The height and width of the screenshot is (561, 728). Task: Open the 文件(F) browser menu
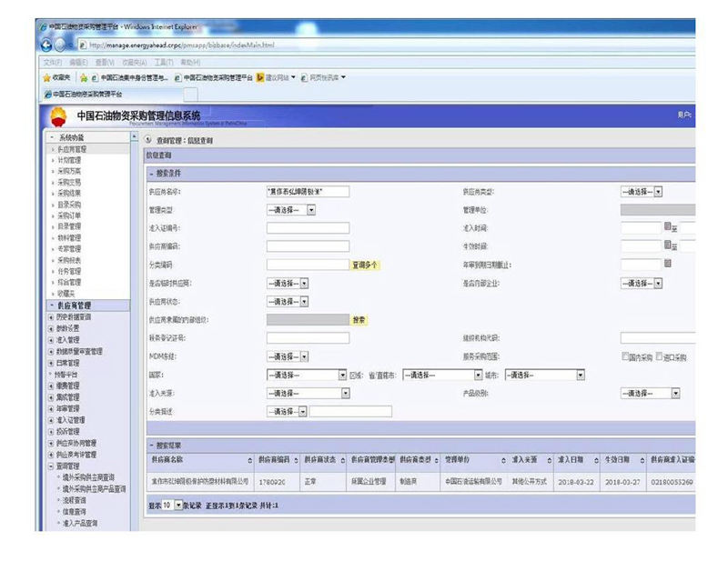(53, 62)
